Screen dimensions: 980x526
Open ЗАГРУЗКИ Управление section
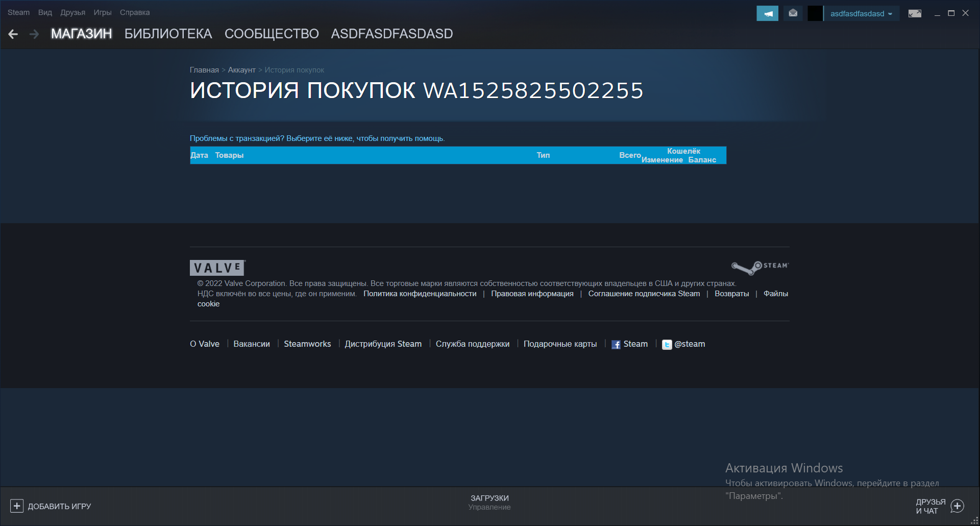click(x=489, y=503)
